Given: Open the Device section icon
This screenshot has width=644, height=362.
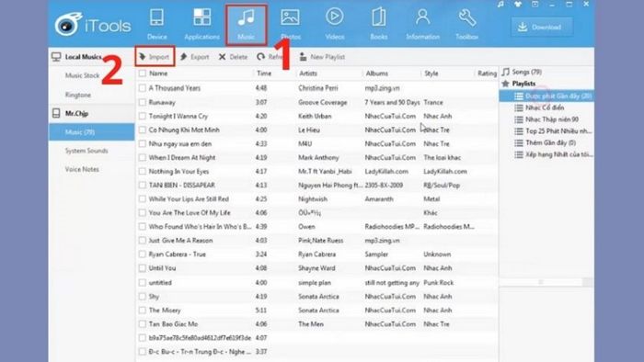Looking at the screenshot, I should [157, 17].
